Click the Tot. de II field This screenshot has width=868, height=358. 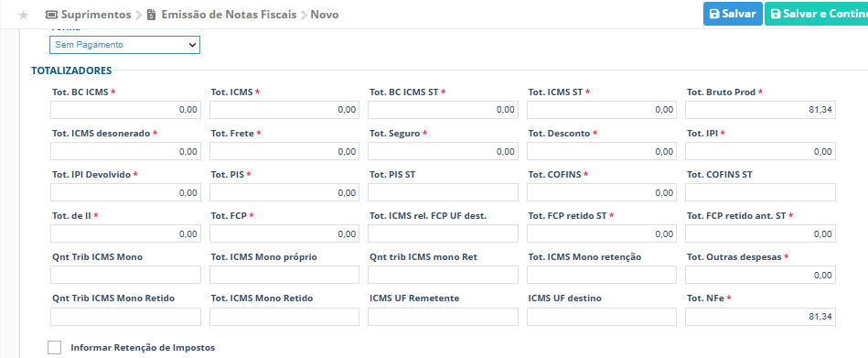coord(125,233)
